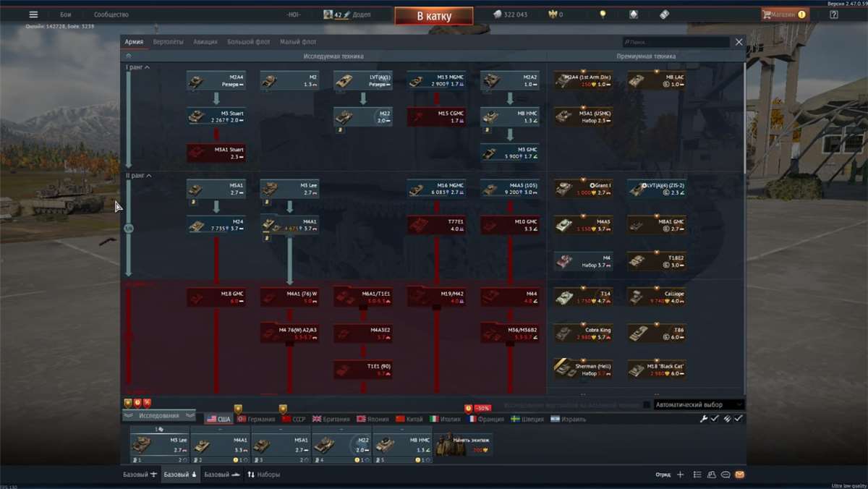Select the M18 GMC locked vehicle
Viewport: 868px width, 489px height.
click(216, 297)
